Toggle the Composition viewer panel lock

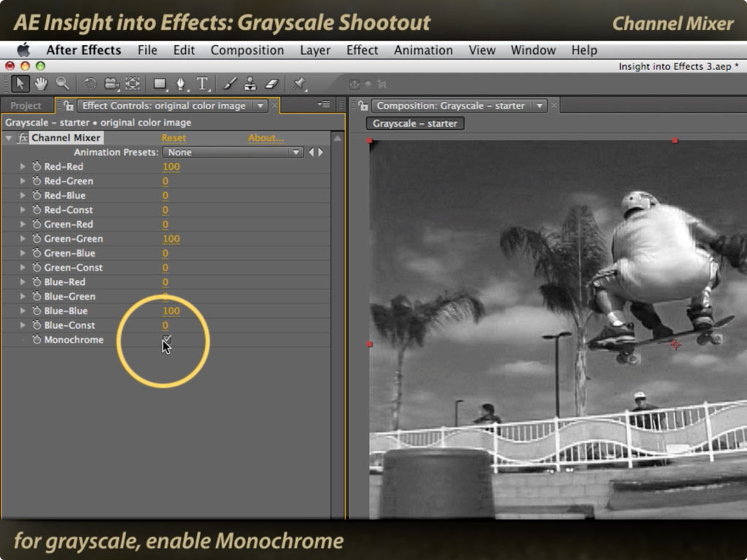pyautogui.click(x=363, y=105)
